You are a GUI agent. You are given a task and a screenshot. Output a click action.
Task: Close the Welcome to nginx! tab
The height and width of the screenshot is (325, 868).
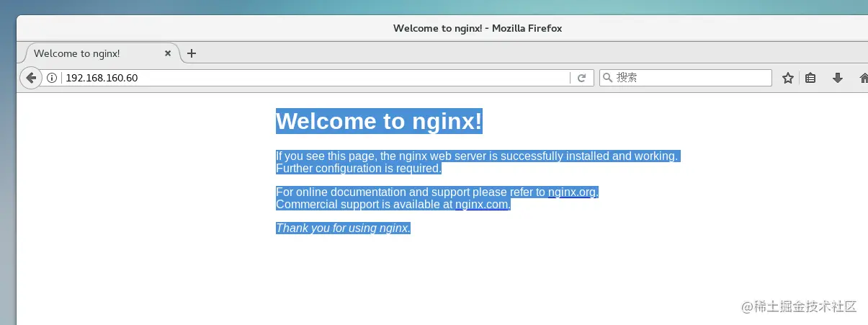[169, 53]
